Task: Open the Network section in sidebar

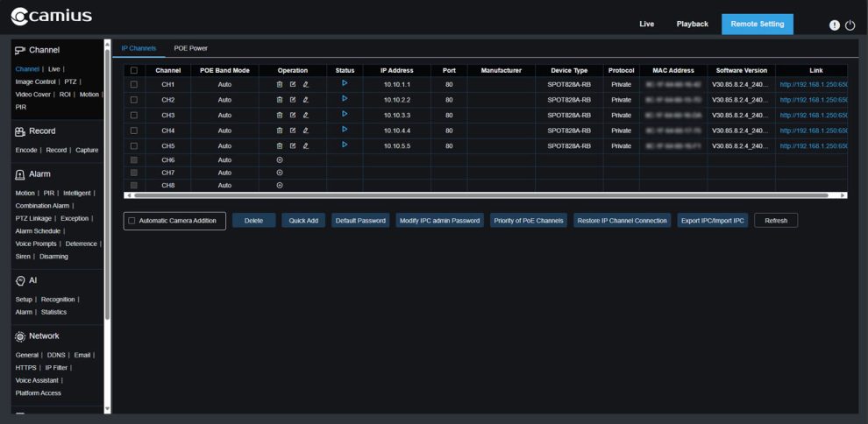Action: pos(44,336)
